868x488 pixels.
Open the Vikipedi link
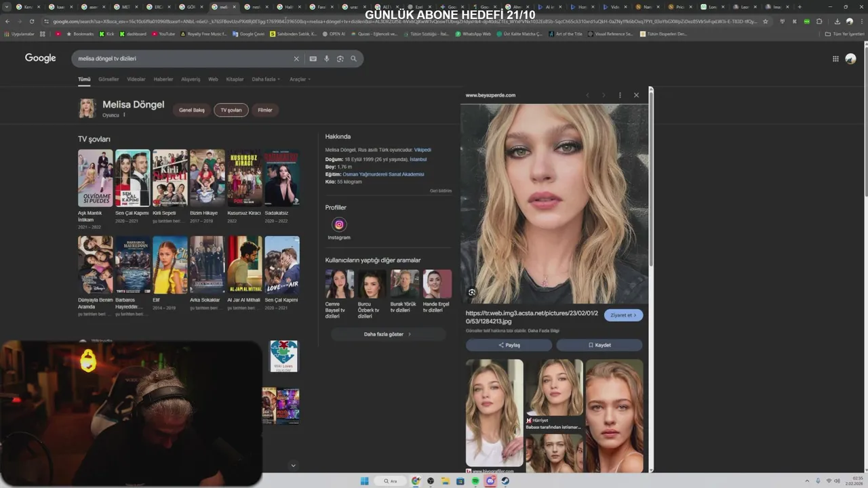click(422, 150)
